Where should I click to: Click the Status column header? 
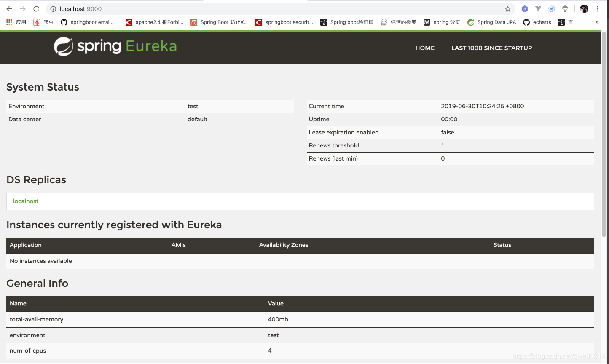point(502,245)
